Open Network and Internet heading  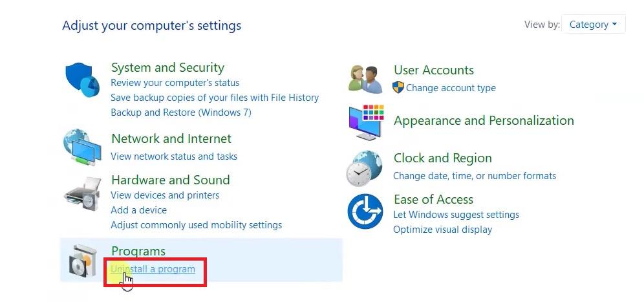171,138
